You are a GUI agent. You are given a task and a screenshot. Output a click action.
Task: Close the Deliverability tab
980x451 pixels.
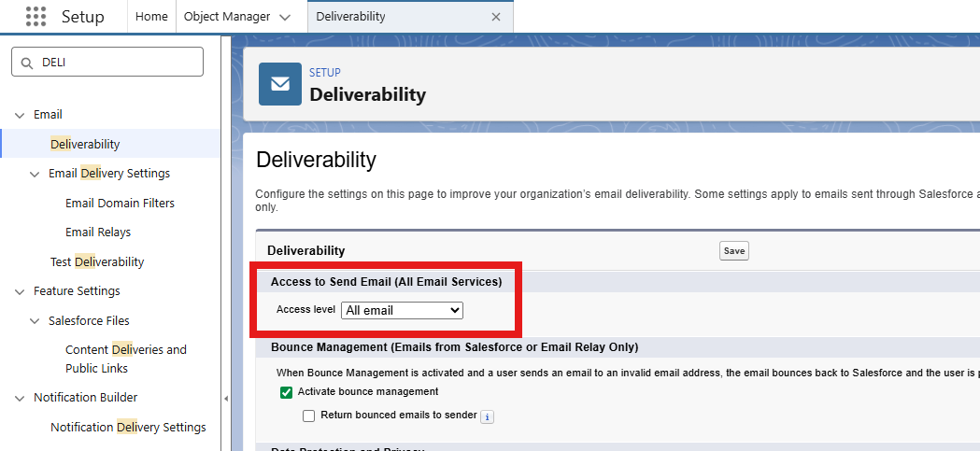click(496, 17)
